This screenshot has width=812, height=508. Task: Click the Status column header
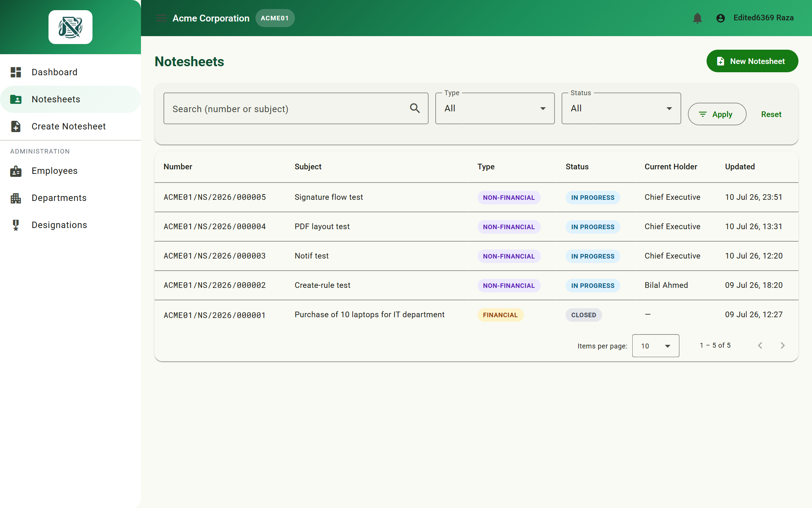coord(577,167)
